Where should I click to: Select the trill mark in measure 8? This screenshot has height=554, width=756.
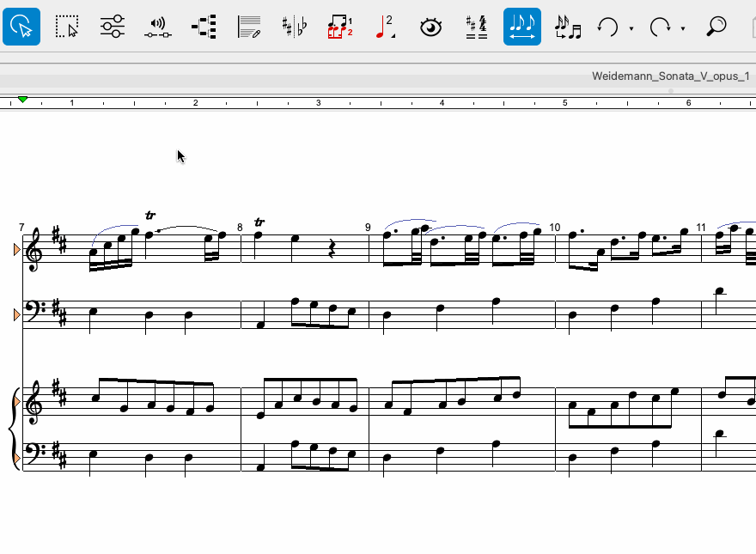pos(259,222)
